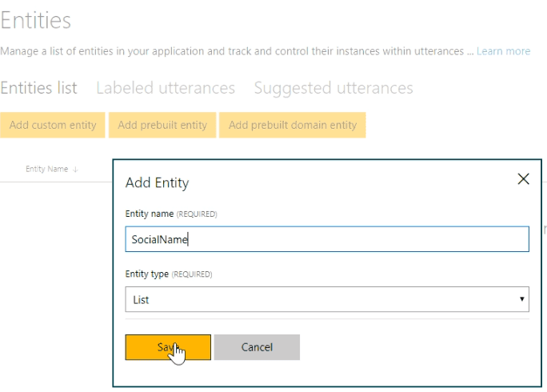
Task: Click the sort arrow beside Entity Name
Action: click(76, 170)
